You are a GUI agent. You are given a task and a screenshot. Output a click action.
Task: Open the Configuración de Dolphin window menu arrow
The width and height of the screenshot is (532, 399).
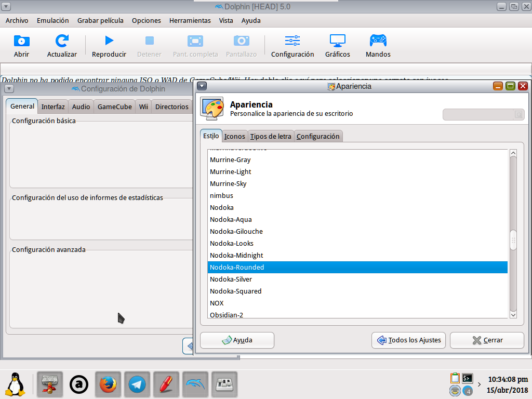9,89
